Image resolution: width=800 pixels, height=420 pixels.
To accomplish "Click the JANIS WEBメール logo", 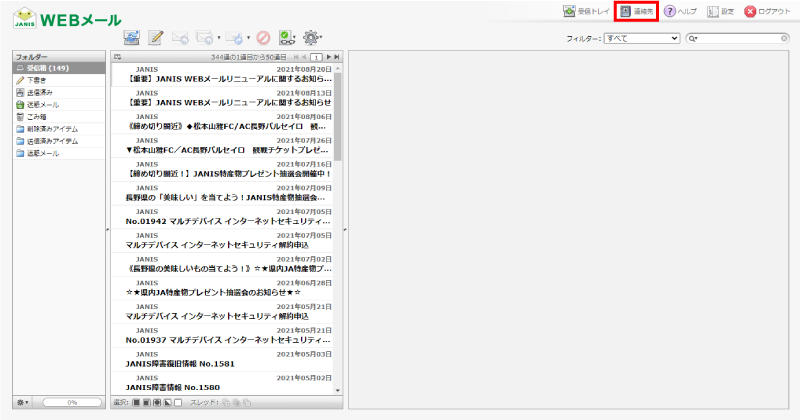I will point(67,18).
